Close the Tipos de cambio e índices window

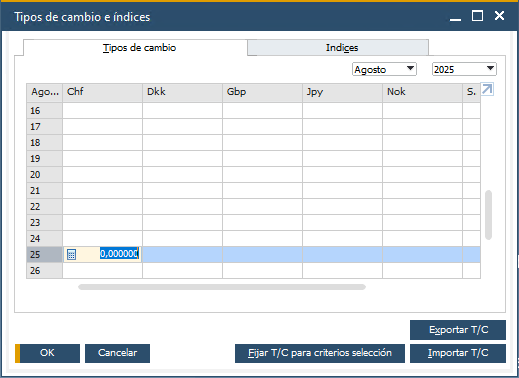tap(499, 16)
